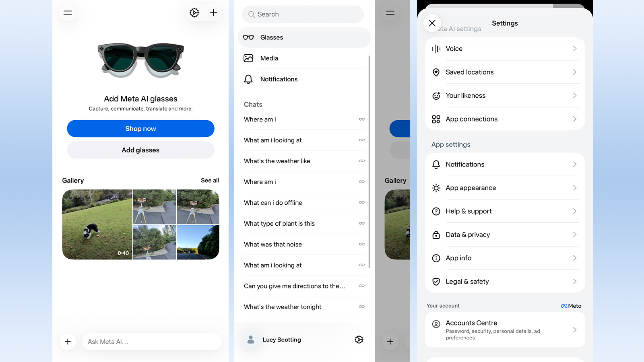The image size is (644, 362).
Task: Click glasses icon on 'What's the weather like' chat
Action: point(362,161)
